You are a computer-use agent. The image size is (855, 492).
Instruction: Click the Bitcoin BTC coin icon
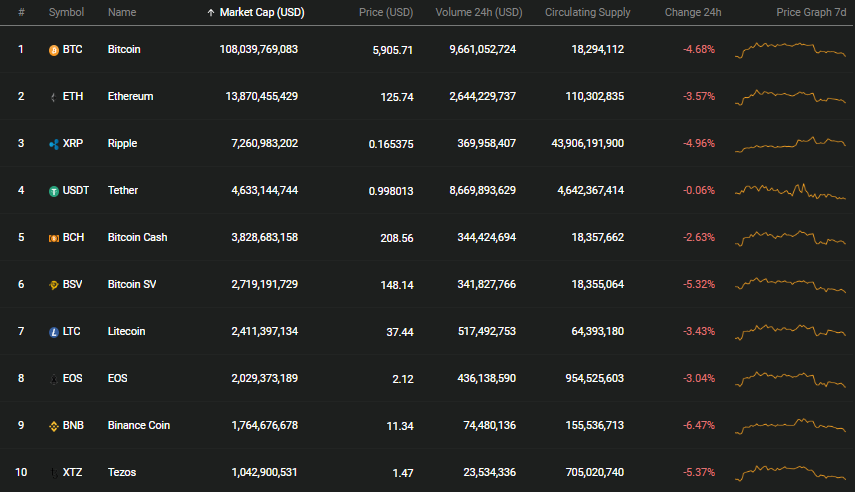[53, 51]
